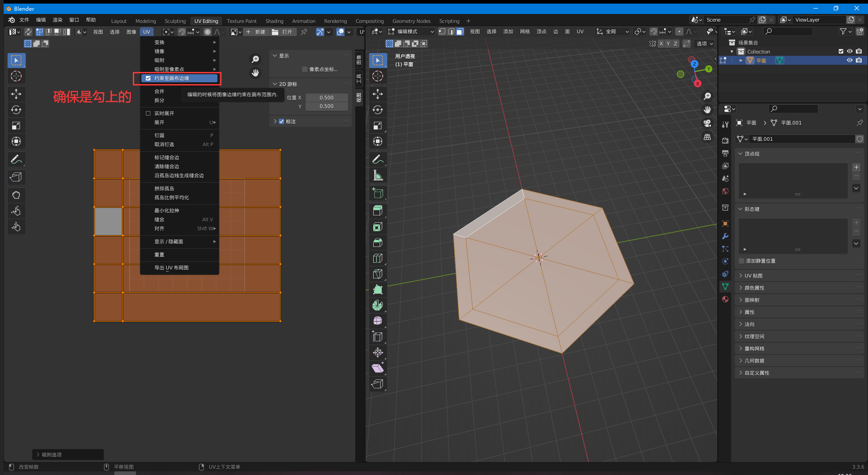Select the Knife tool
The image size is (868, 475).
click(x=378, y=274)
